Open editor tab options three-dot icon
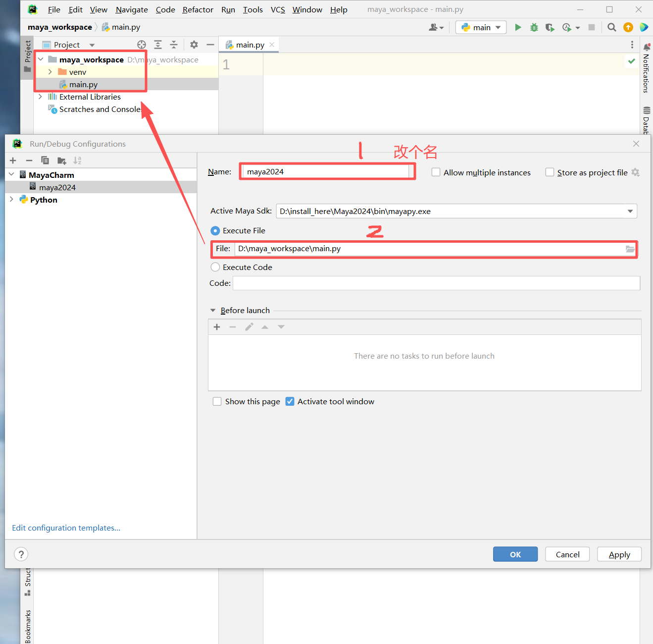The height and width of the screenshot is (644, 653). tap(632, 45)
